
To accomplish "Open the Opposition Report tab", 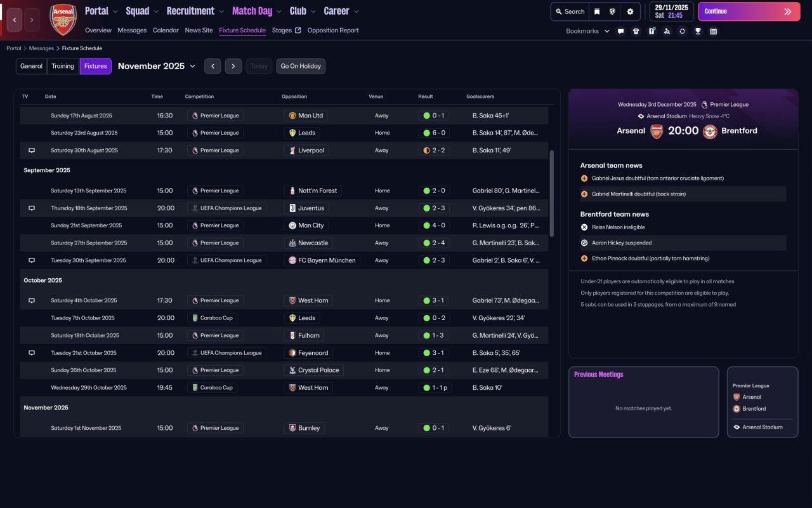I will pyautogui.click(x=333, y=30).
